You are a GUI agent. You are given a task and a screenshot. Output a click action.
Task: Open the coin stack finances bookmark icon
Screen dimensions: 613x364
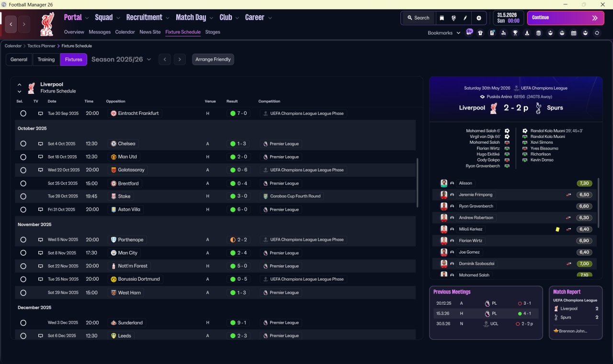pyautogui.click(x=539, y=33)
